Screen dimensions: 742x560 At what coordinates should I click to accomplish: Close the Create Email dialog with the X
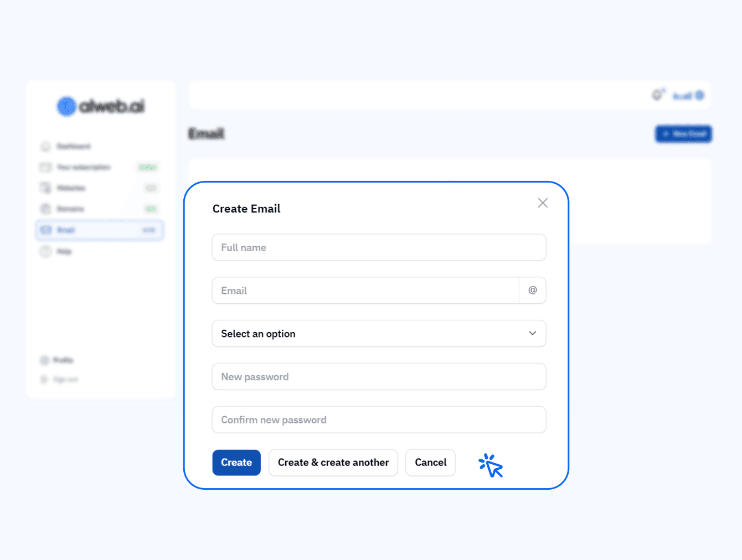pyautogui.click(x=543, y=203)
